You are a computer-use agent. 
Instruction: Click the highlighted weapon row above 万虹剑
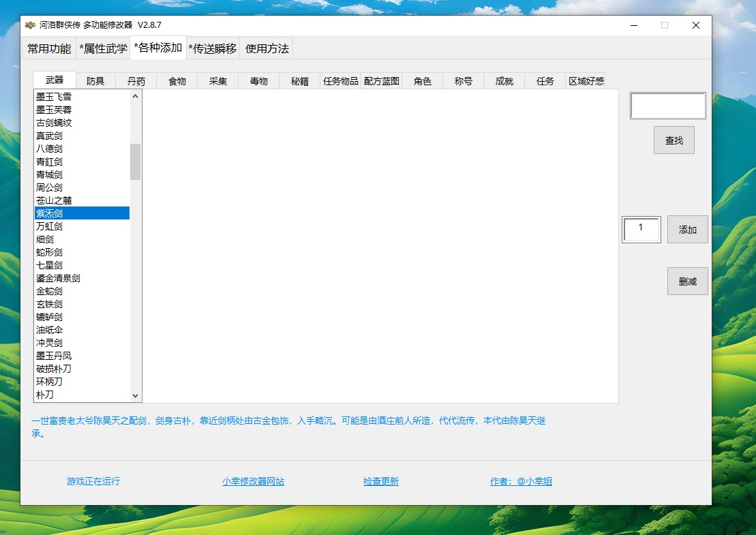82,213
